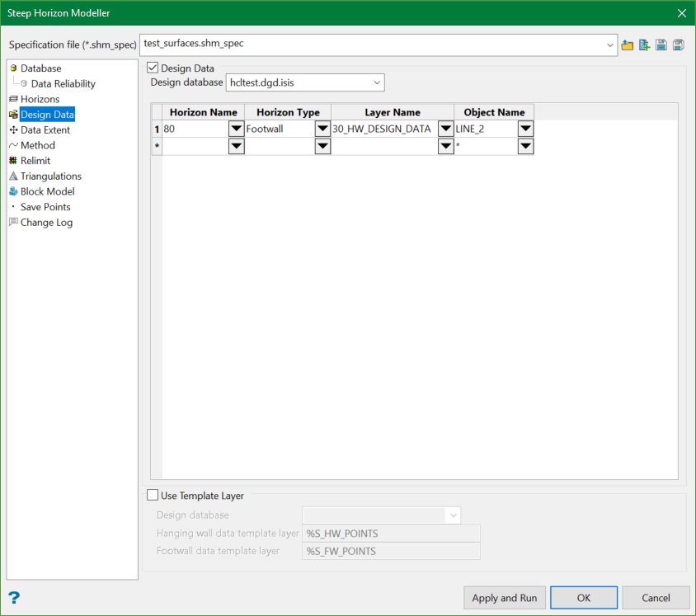Open the Database tree node

point(40,68)
